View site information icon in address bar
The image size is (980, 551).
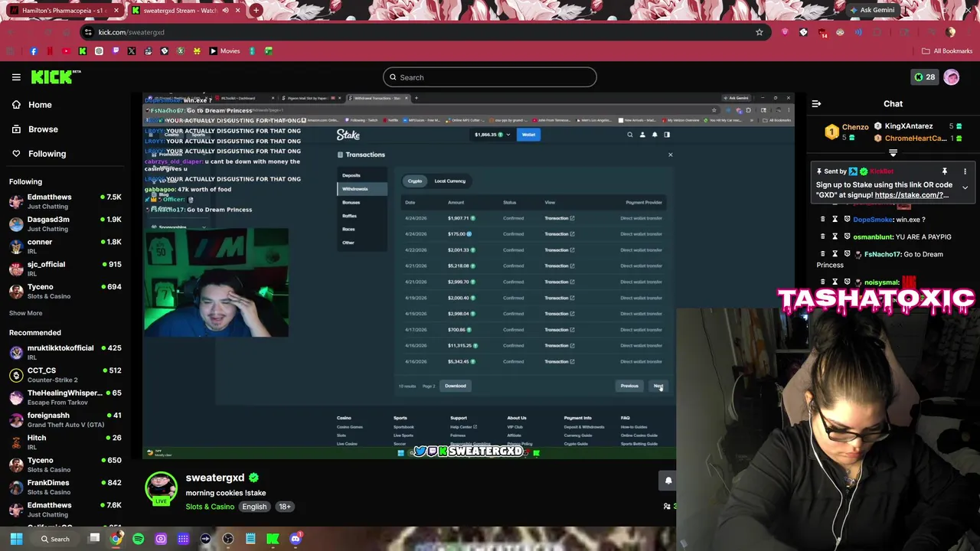(88, 32)
